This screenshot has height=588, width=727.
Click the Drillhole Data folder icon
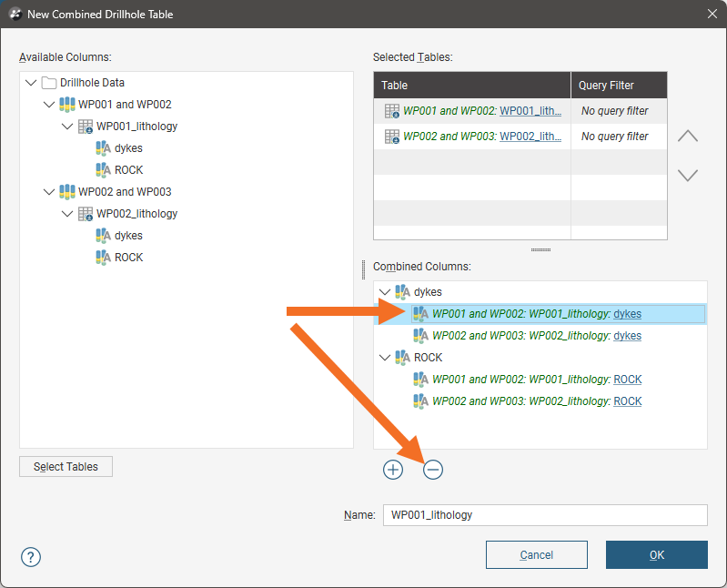49,83
